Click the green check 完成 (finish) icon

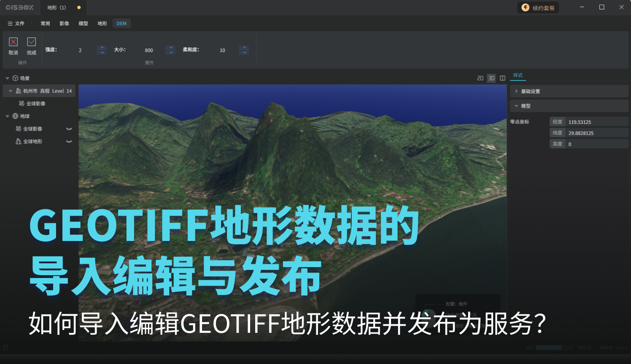click(x=31, y=42)
